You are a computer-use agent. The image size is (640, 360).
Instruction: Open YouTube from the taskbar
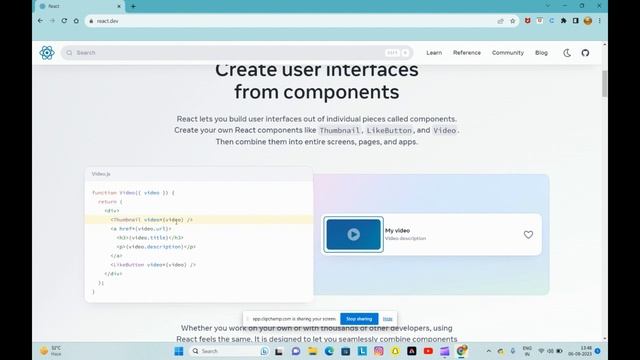pyautogui.click(x=428, y=351)
